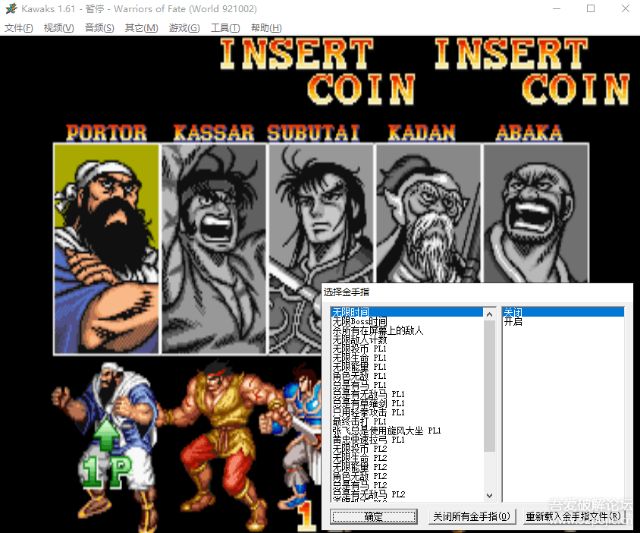
Task: Click the KASSAR character portrait
Action: [214, 249]
